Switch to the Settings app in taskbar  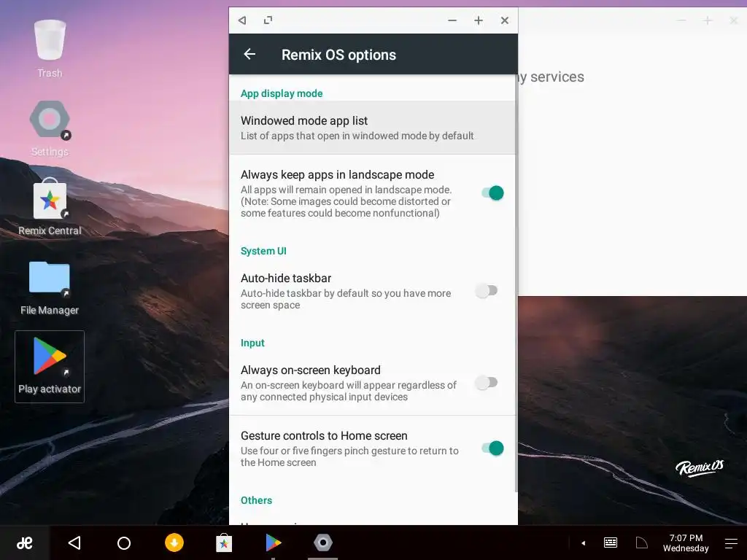tap(323, 542)
